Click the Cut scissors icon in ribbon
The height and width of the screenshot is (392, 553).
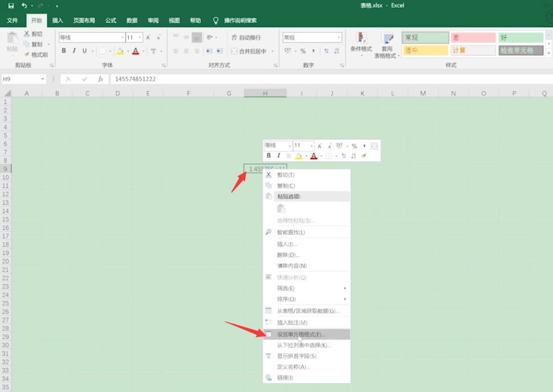click(26, 34)
